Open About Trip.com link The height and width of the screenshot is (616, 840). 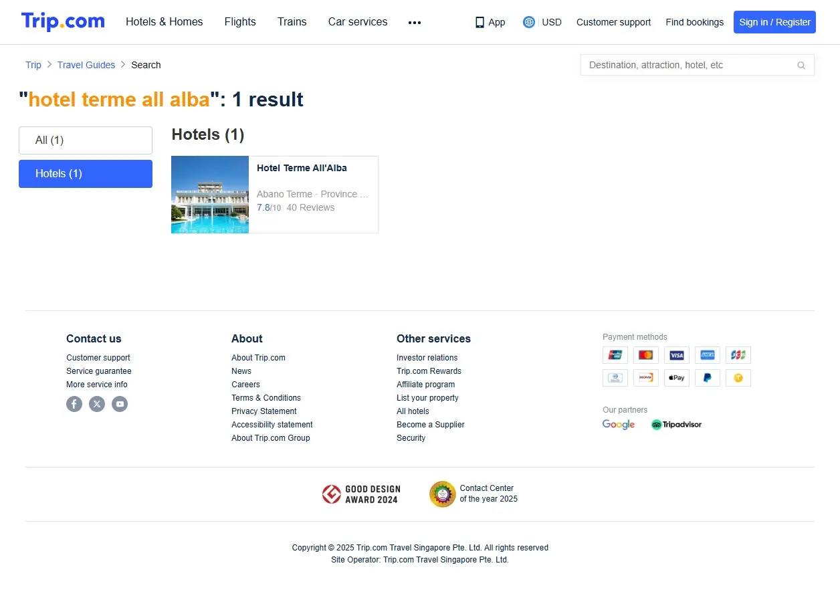tap(258, 358)
